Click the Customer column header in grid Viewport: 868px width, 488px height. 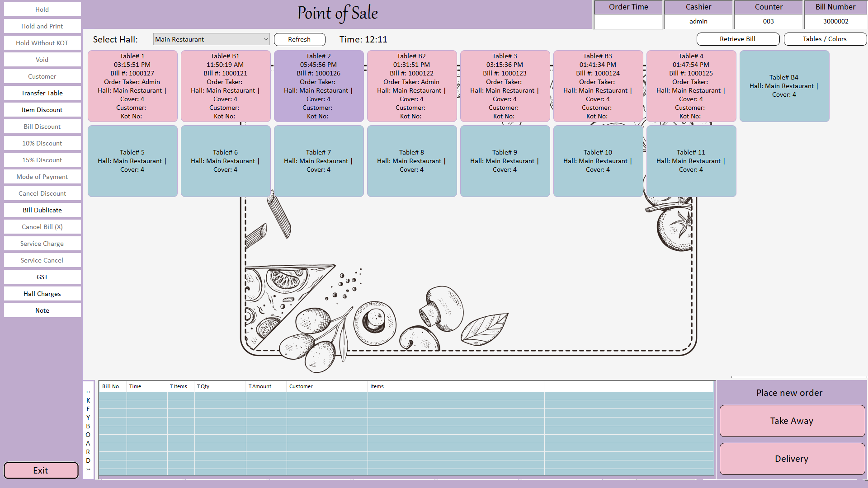327,386
